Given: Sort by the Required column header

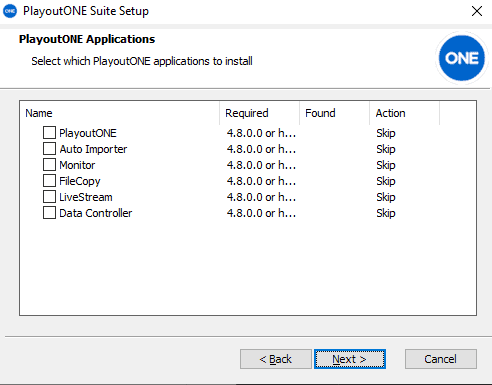Looking at the screenshot, I should coord(259,113).
